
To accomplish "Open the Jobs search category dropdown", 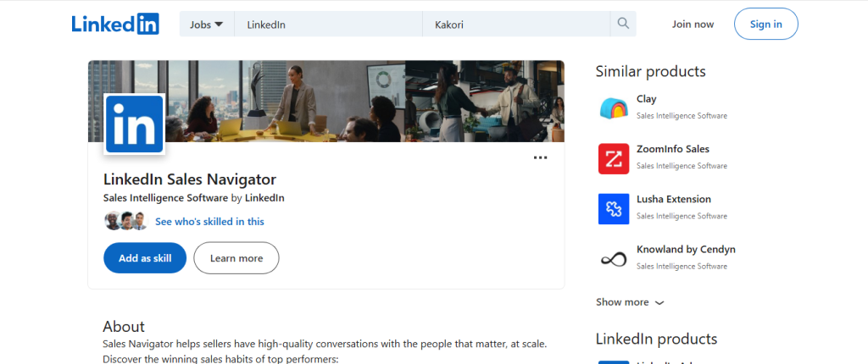I will click(x=207, y=25).
